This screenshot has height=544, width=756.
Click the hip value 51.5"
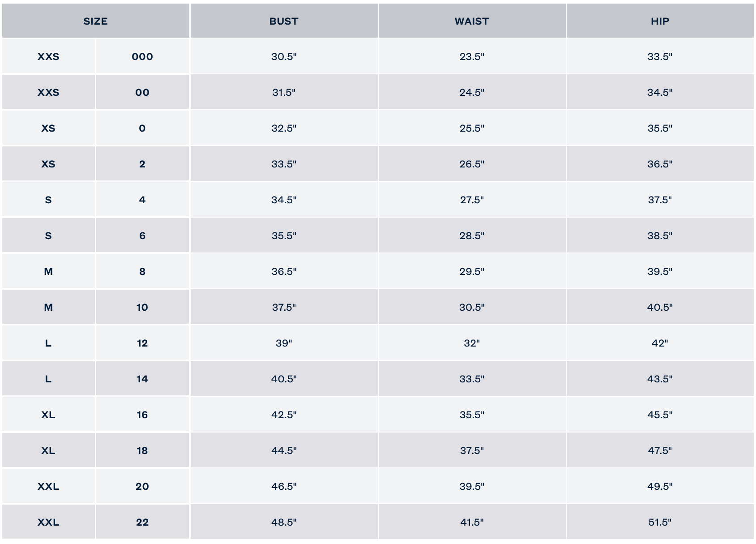pyautogui.click(x=660, y=522)
